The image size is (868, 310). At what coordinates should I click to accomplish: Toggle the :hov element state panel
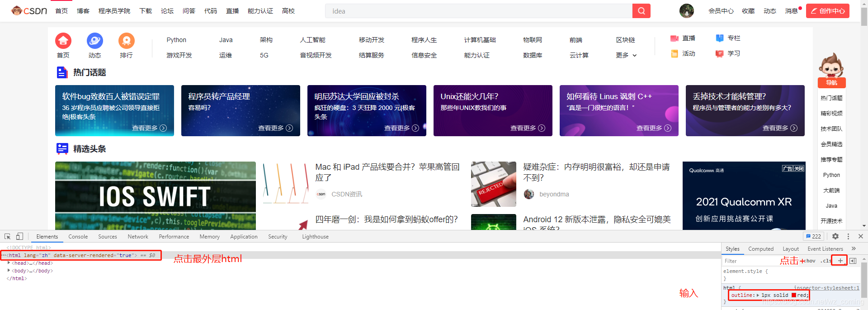tap(811, 261)
